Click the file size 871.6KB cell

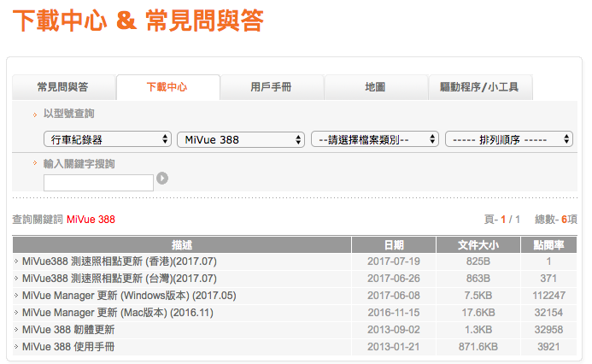[478, 347]
